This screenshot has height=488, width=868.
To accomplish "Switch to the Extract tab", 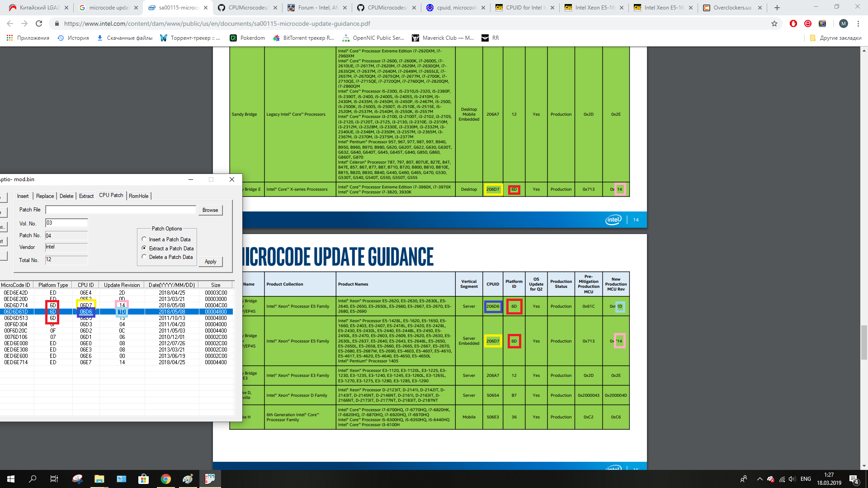I will click(x=86, y=196).
